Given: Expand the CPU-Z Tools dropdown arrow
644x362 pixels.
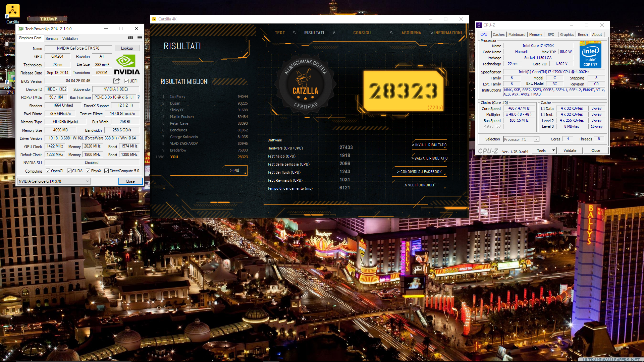Looking at the screenshot, I should click(553, 150).
